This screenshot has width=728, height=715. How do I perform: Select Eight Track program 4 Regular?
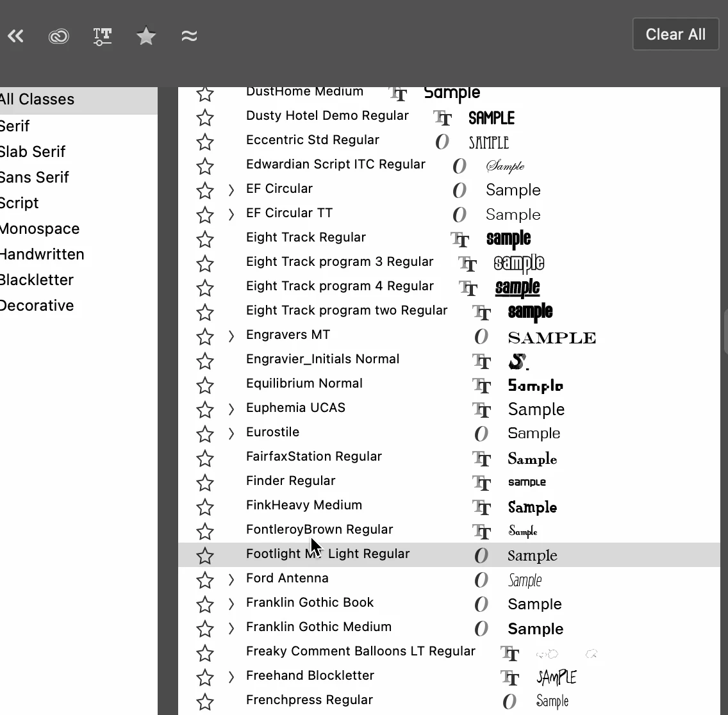click(340, 286)
